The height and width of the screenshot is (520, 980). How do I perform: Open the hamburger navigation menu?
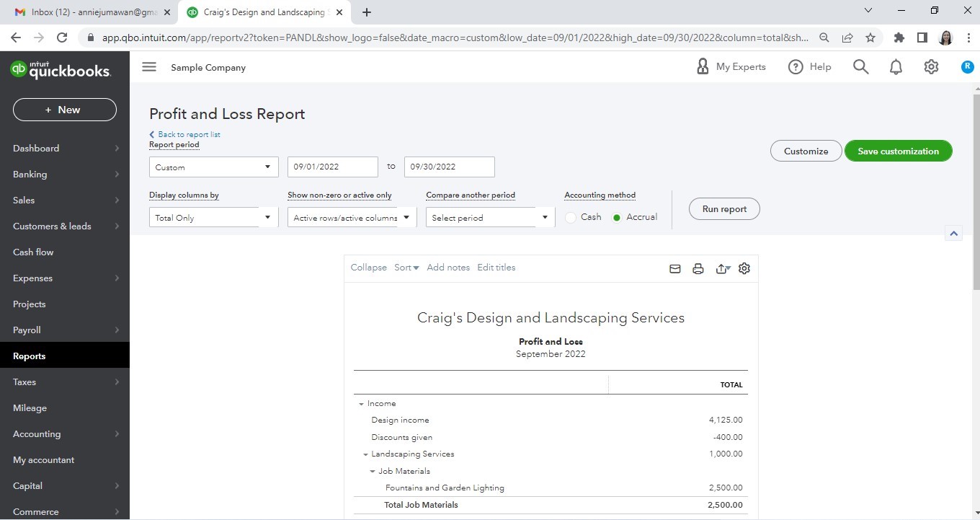pyautogui.click(x=149, y=67)
